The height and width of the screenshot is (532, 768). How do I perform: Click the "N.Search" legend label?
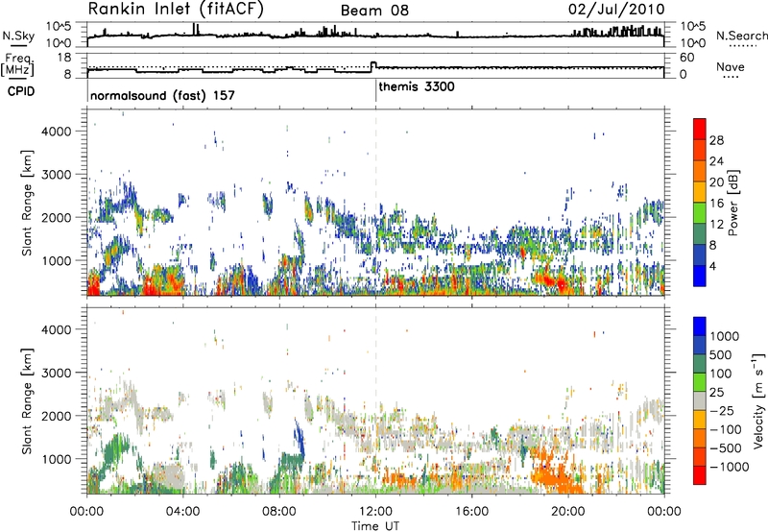click(x=741, y=36)
